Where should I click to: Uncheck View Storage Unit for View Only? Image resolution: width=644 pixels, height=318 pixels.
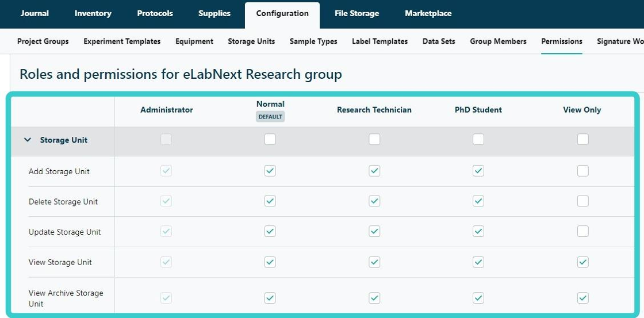coord(582,262)
